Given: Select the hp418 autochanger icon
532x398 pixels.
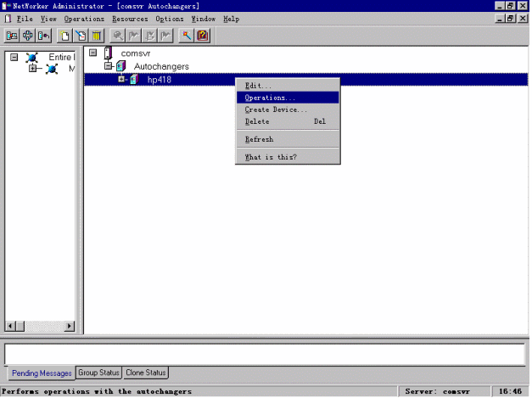Looking at the screenshot, I should pyautogui.click(x=135, y=79).
